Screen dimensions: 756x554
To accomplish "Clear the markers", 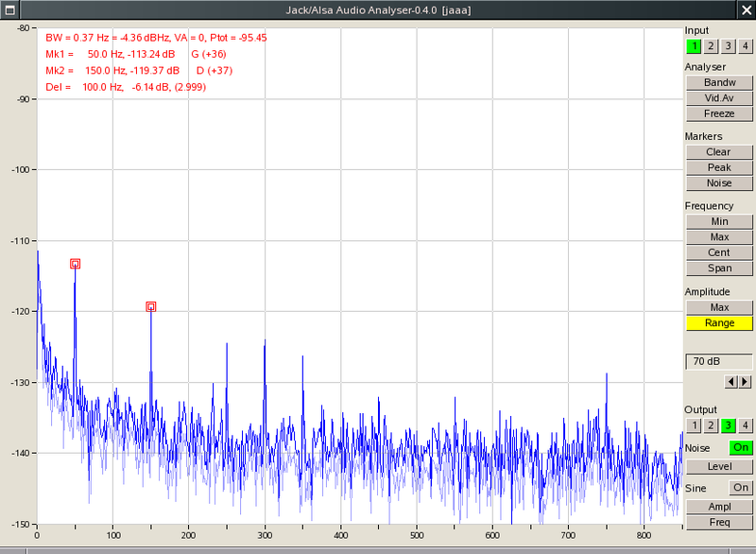I will (719, 152).
